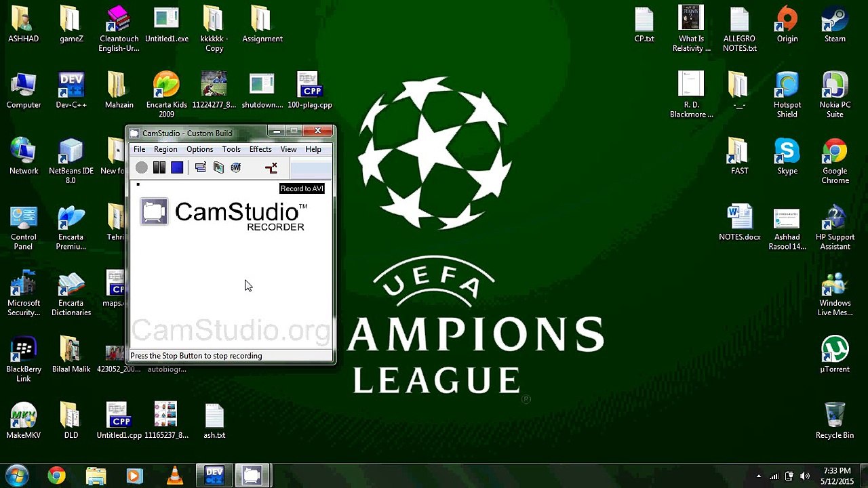This screenshot has height=488, width=868.
Task: Click the red autopan toolbar icon
Action: tap(271, 167)
